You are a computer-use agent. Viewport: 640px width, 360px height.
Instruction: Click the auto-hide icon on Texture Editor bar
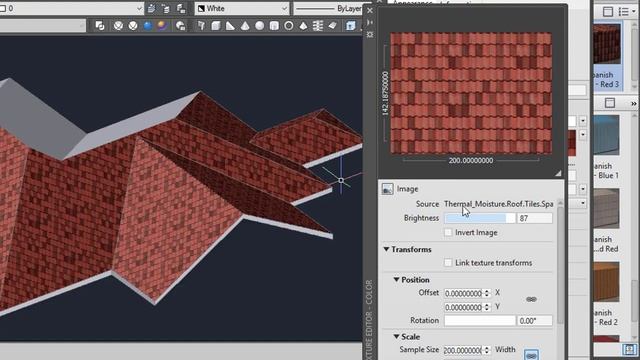[x=370, y=22]
